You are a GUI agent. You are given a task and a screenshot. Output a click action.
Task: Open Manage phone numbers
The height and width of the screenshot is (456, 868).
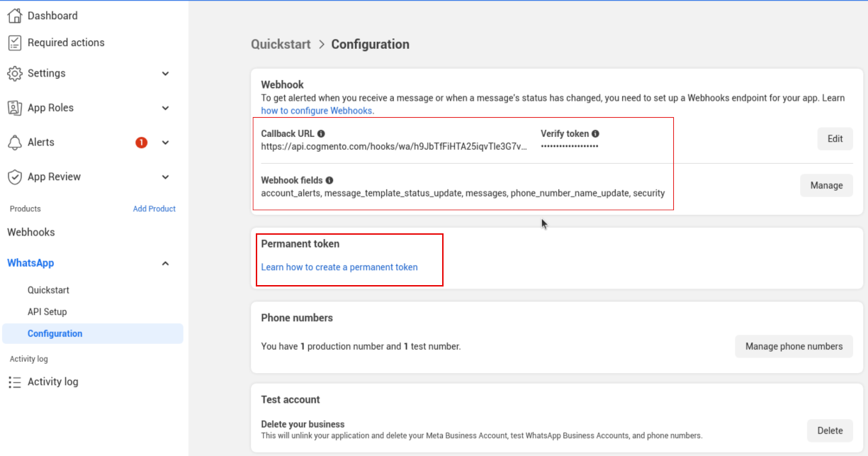tap(794, 346)
